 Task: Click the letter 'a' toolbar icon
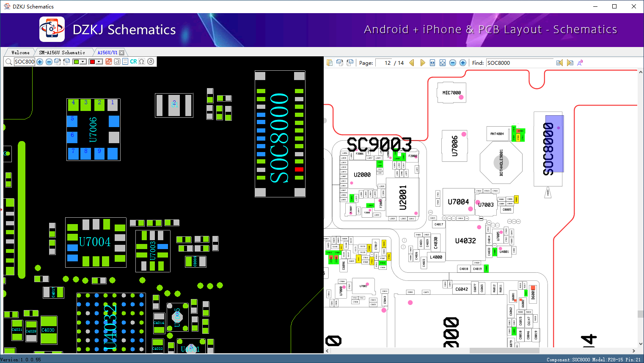click(x=117, y=62)
